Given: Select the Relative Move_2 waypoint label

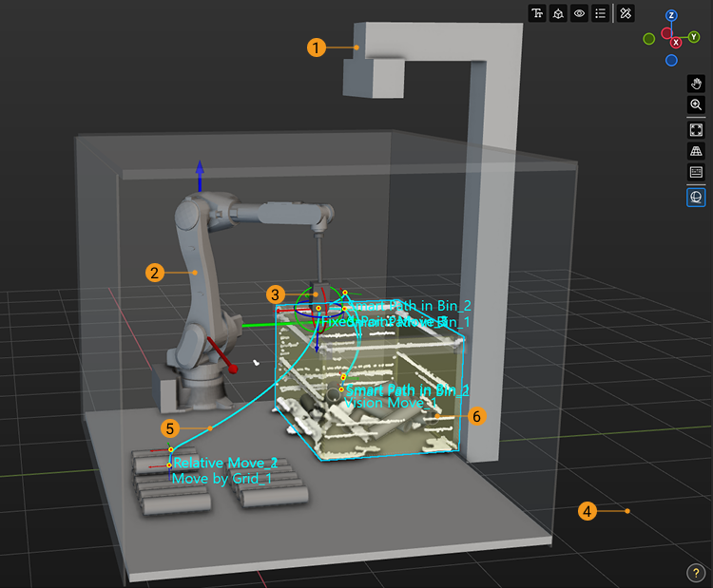Looking at the screenshot, I should click(x=225, y=463).
